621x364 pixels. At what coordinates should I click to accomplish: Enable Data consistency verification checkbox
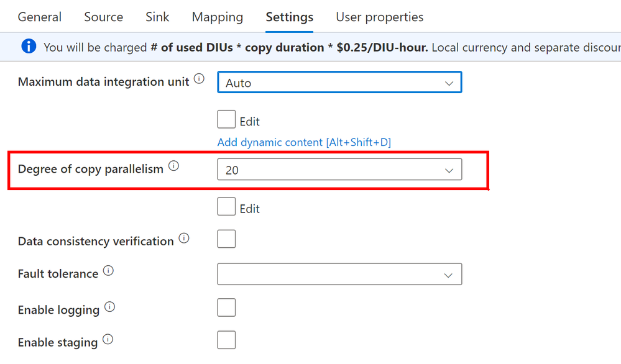coord(226,239)
